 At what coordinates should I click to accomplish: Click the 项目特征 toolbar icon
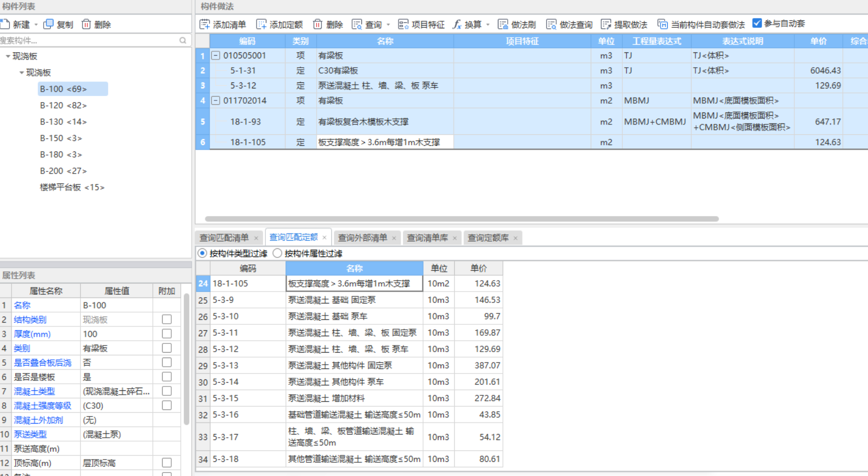(x=403, y=24)
